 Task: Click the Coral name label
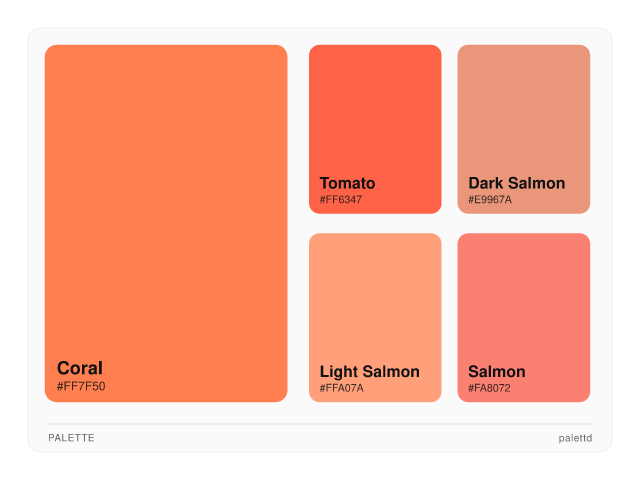click(x=80, y=368)
